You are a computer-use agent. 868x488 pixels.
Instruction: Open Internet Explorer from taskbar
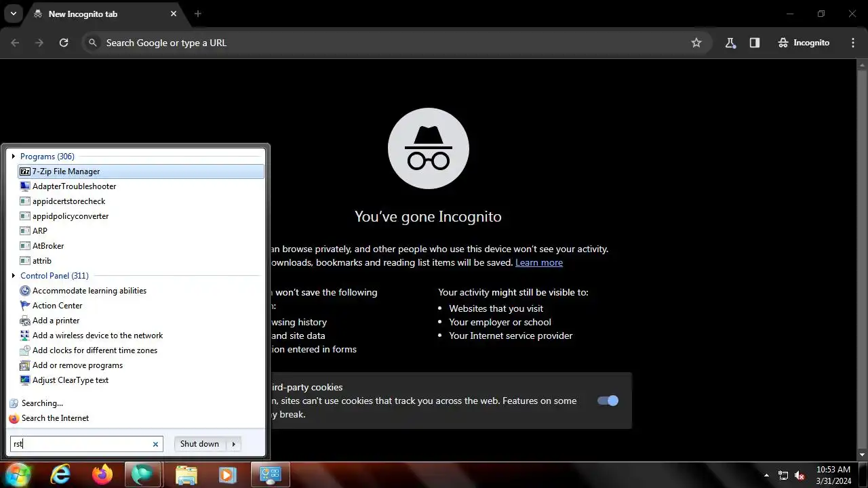(x=60, y=474)
